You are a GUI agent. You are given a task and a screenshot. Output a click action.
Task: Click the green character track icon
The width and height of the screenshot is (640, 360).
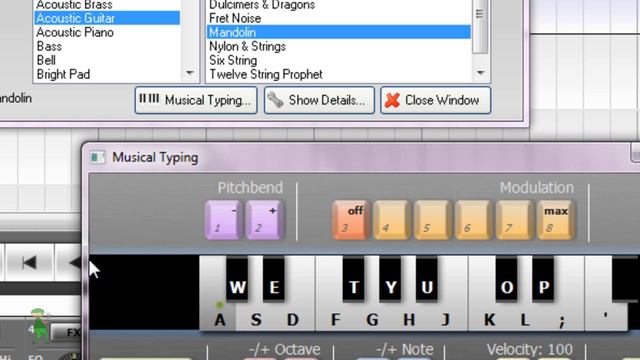(x=40, y=325)
